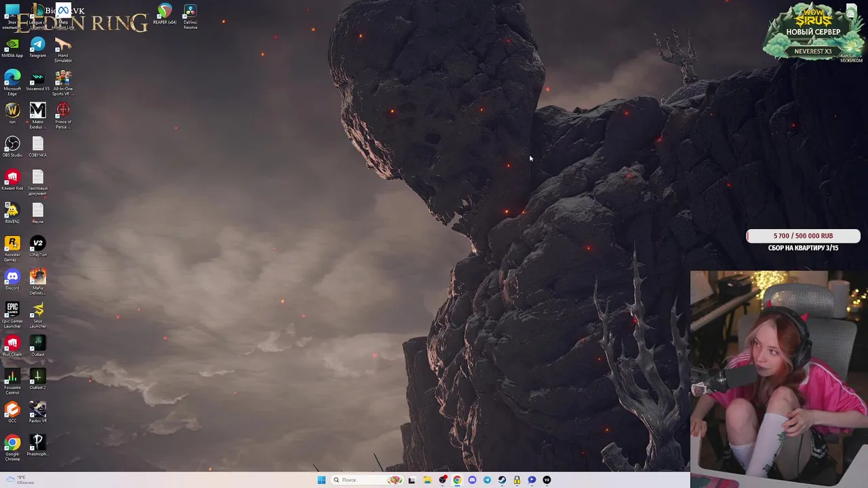This screenshot has width=868, height=488.
Task: Select the Rockstar Games desktop icon
Action: [x=12, y=249]
